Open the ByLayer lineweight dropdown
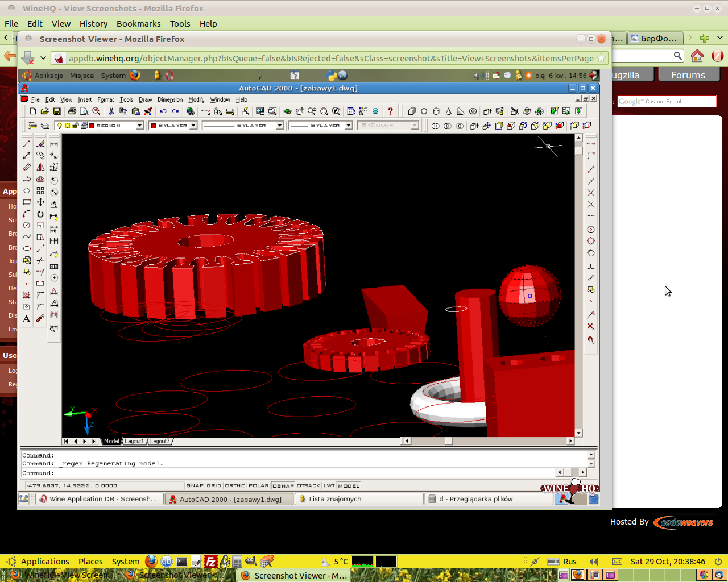 point(349,126)
